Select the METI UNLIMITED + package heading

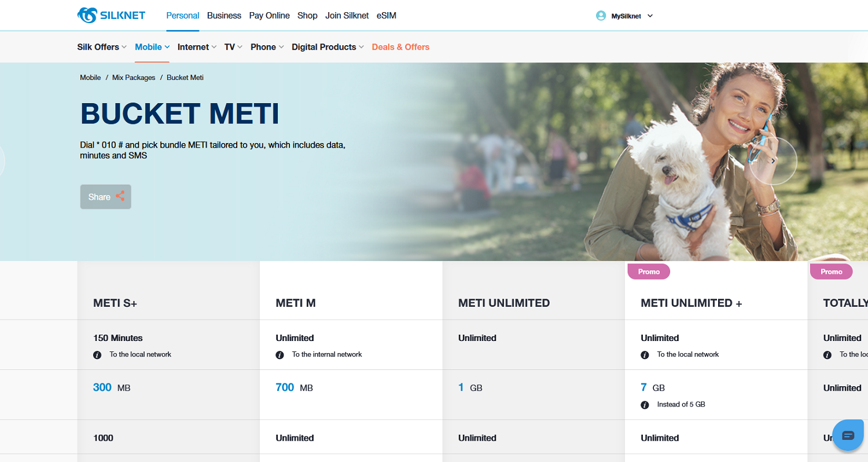(x=692, y=303)
